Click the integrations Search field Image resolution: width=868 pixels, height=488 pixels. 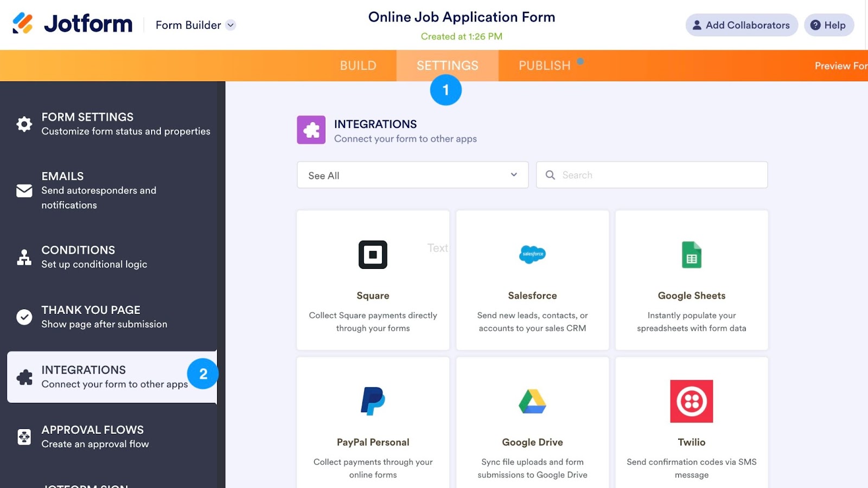click(652, 175)
